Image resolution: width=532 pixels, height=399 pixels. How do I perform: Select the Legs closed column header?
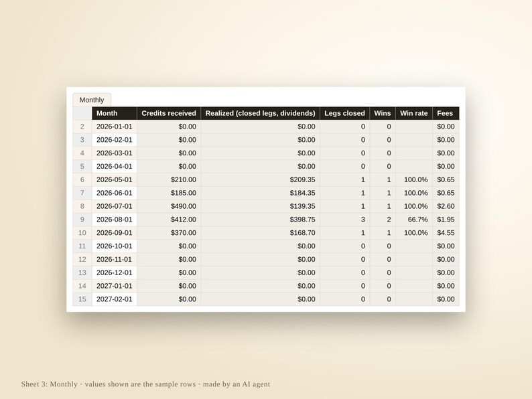(x=344, y=113)
